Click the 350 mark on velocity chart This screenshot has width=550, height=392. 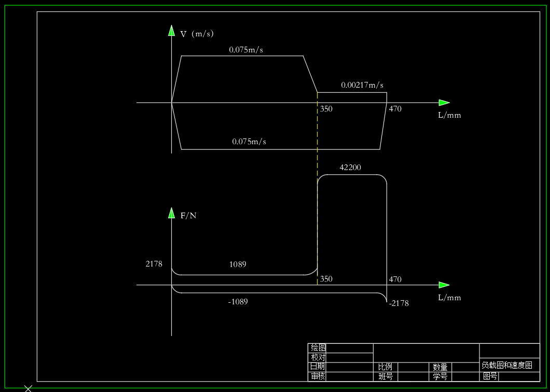click(326, 109)
